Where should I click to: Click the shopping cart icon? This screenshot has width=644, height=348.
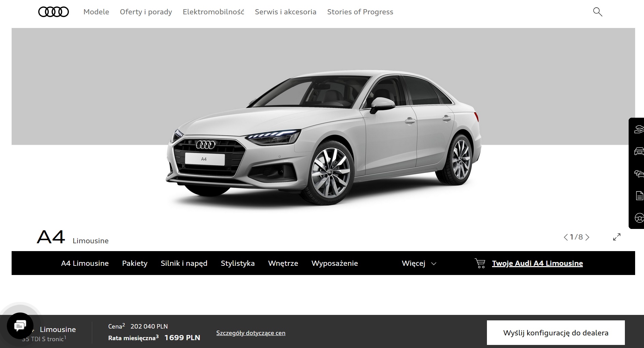click(480, 263)
